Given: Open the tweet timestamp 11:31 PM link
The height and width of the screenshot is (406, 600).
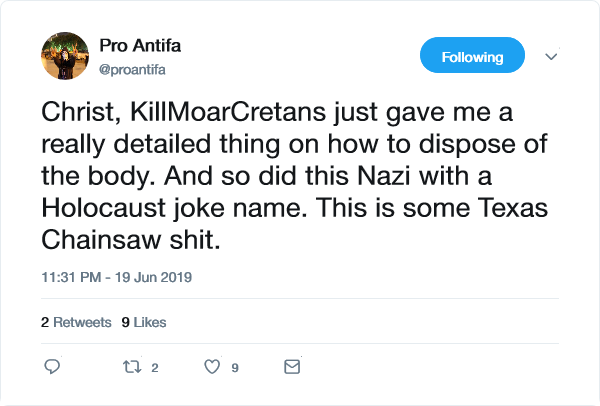Looking at the screenshot, I should (x=70, y=276).
